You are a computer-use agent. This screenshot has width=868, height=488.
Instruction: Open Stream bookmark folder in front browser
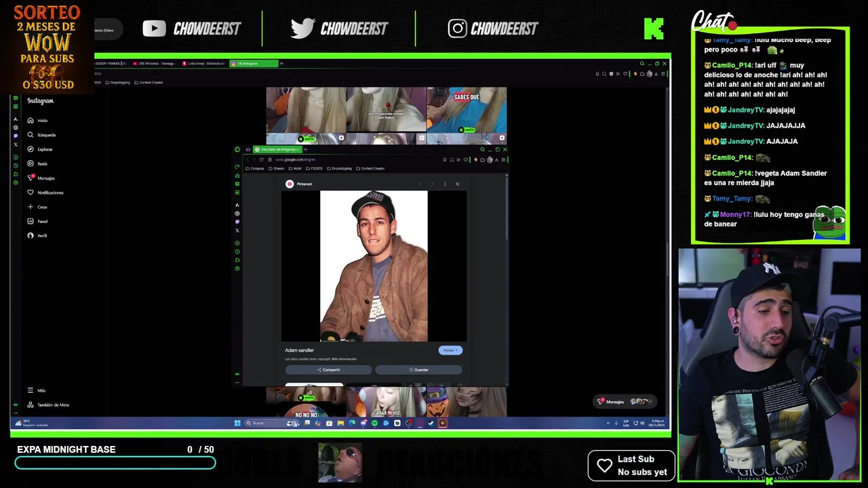pyautogui.click(x=277, y=168)
